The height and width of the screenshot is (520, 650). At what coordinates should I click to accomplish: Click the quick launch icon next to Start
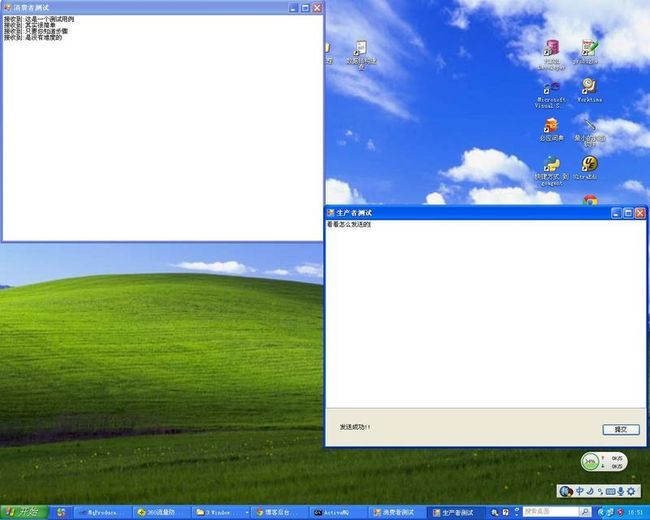[x=61, y=513]
